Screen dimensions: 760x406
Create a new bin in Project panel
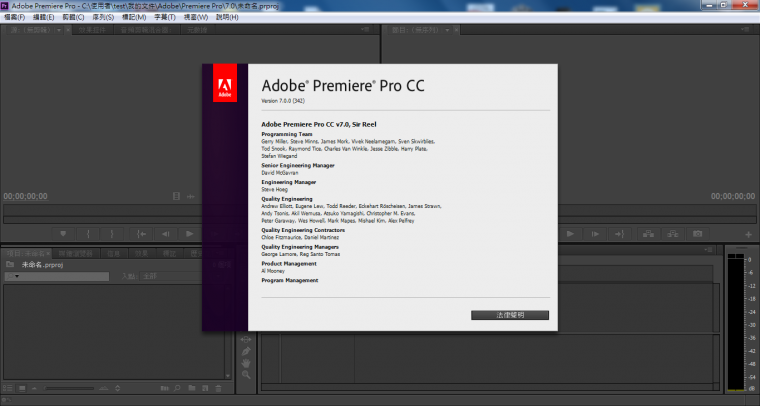[x=192, y=388]
